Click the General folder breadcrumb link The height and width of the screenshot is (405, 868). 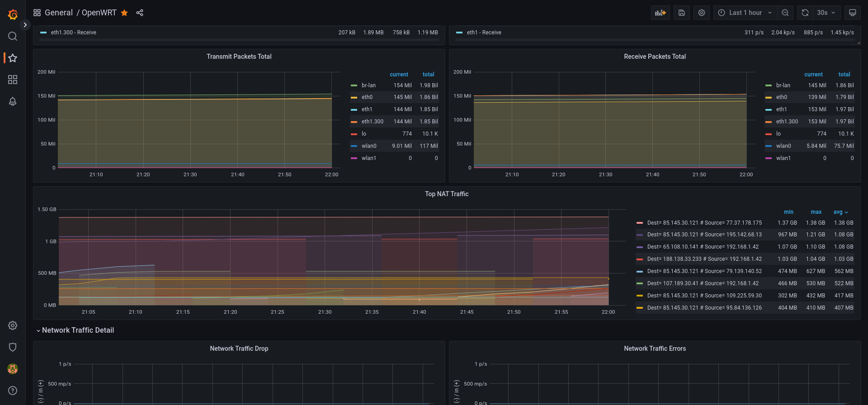(x=58, y=13)
